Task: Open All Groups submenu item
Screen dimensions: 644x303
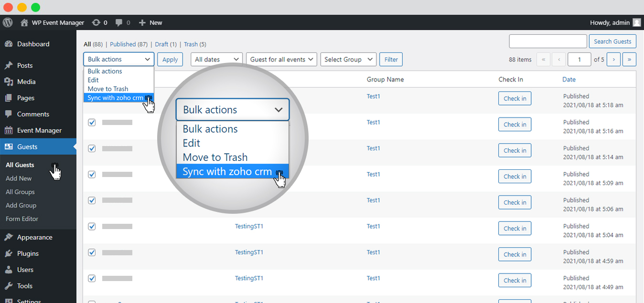Action: point(20,192)
